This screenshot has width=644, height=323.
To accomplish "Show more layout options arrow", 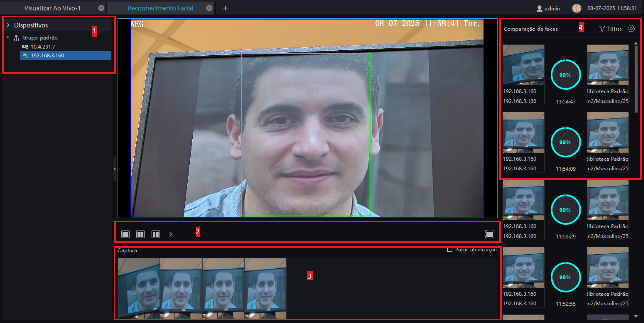I will [x=171, y=234].
